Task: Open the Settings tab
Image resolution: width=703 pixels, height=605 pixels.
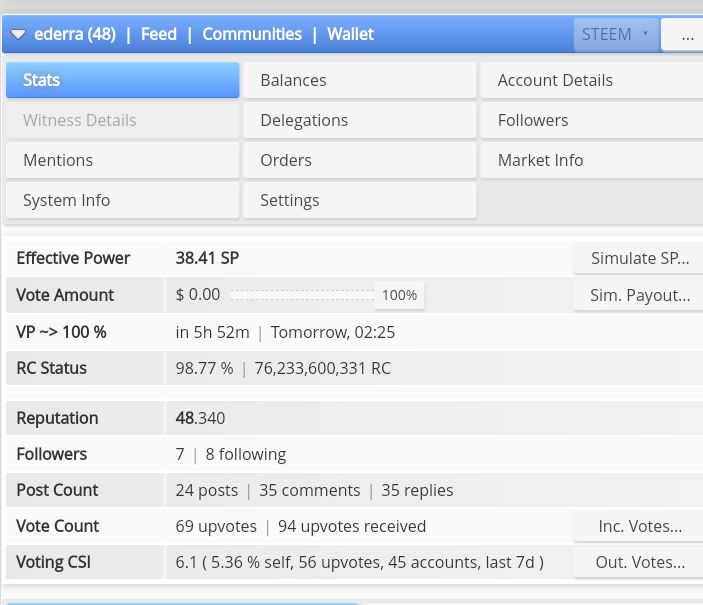Action: 360,200
